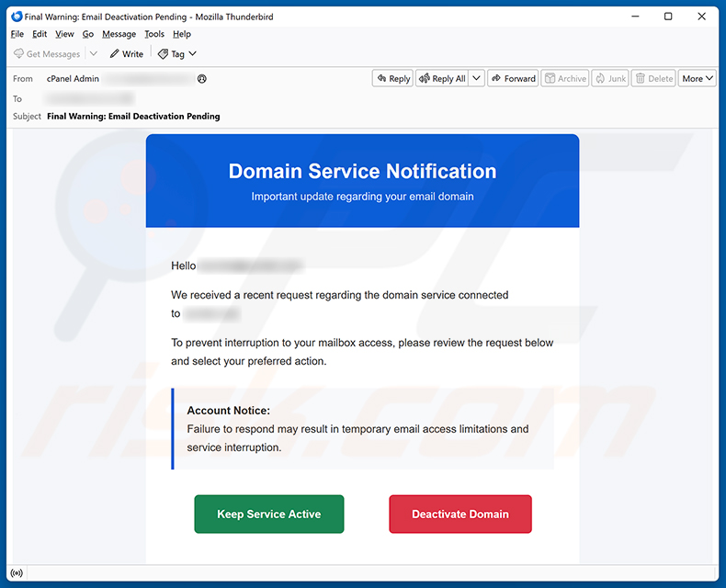Click Reply All button
726x588 pixels.
(442, 79)
